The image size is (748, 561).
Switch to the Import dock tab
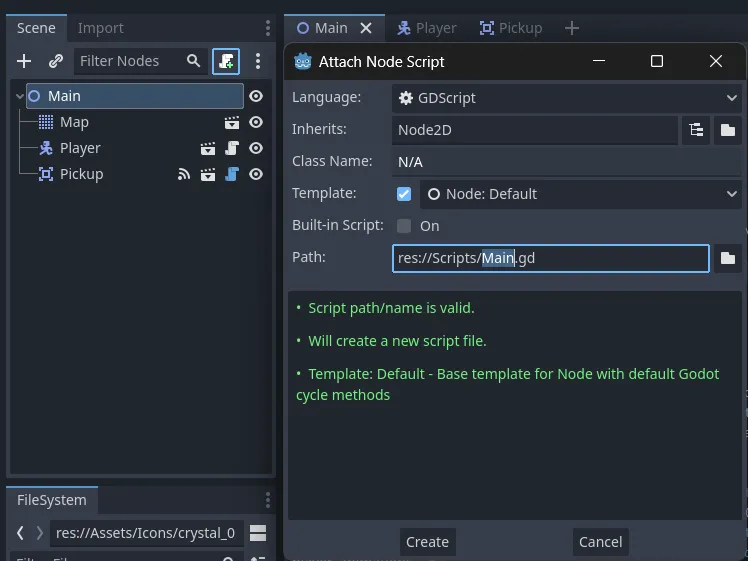pyautogui.click(x=101, y=28)
